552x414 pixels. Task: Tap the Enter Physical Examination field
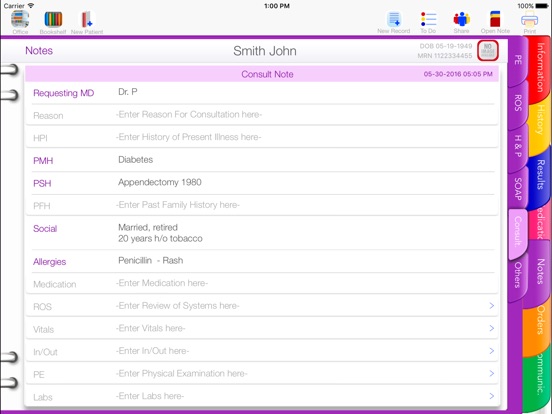[181, 373]
